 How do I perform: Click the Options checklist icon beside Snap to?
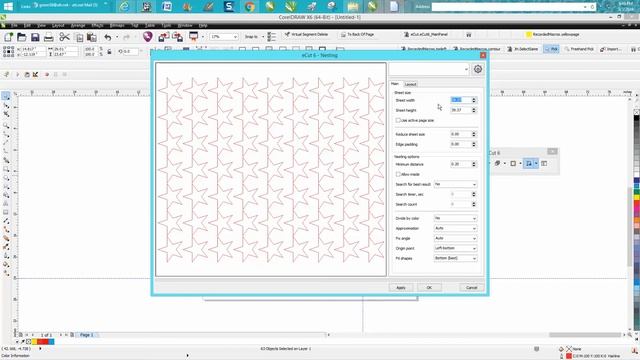(271, 37)
